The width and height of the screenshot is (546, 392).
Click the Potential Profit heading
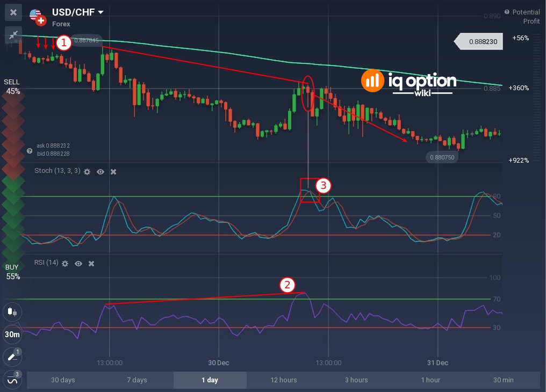click(526, 17)
